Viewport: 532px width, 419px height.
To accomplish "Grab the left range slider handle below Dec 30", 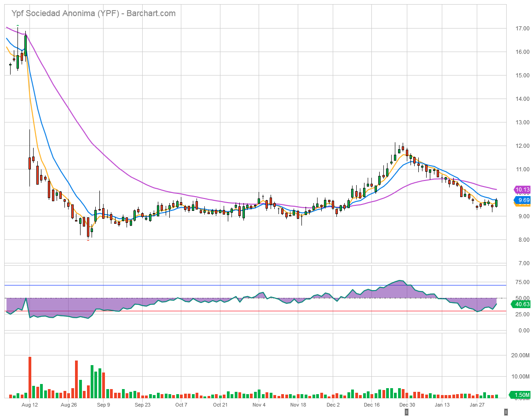I will coord(406,412).
